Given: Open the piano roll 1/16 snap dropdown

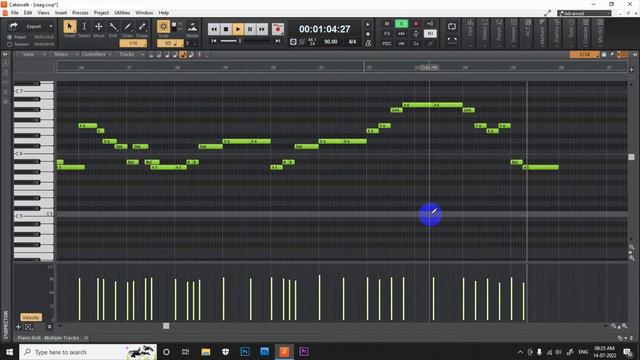Looking at the screenshot, I should point(584,54).
